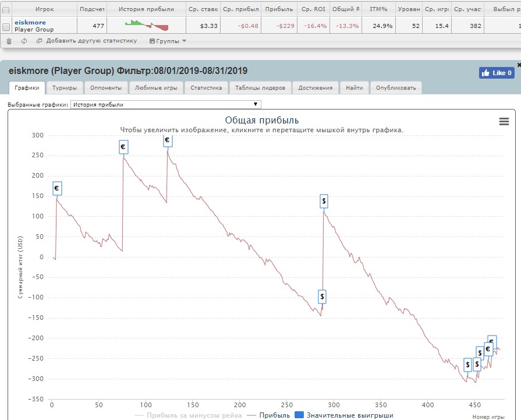Open the Статистика tab

coord(206,88)
